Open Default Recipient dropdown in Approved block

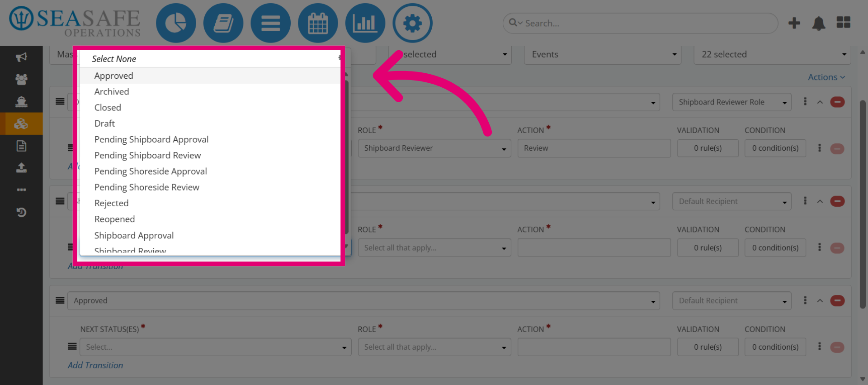point(731,301)
